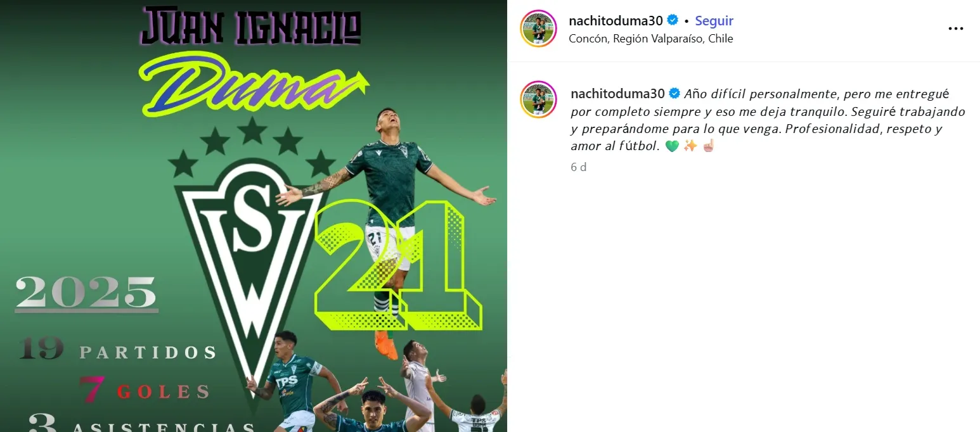Click the 2025 text on the poster

tap(87, 293)
